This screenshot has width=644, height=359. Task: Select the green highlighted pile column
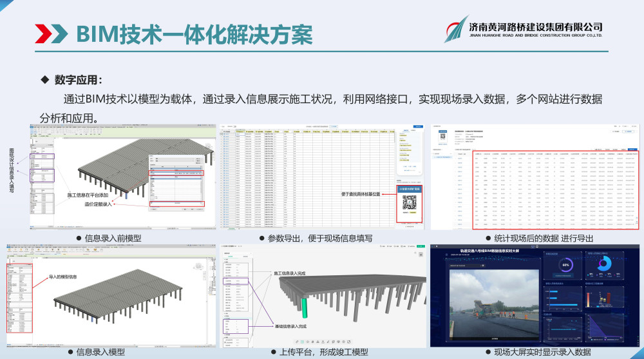[304, 302]
